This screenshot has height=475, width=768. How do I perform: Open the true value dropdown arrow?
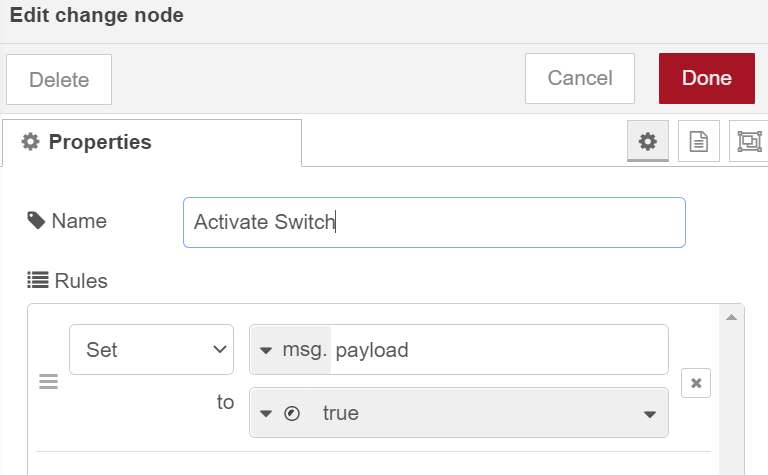pos(649,414)
